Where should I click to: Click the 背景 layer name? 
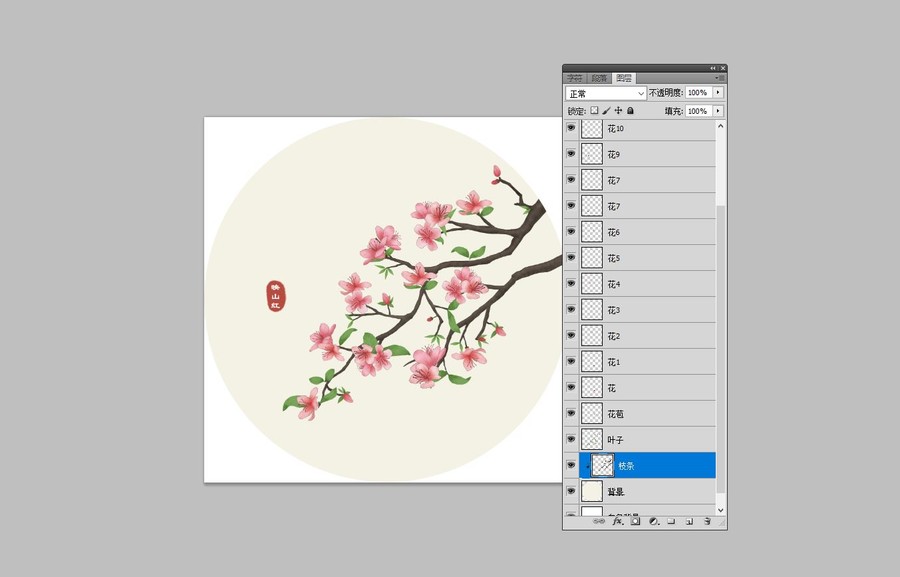click(615, 492)
